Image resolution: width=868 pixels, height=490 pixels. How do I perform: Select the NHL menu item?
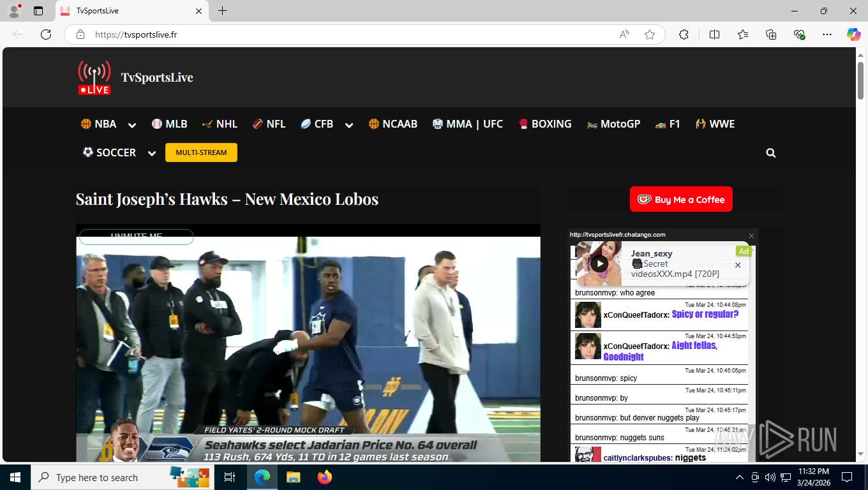220,124
